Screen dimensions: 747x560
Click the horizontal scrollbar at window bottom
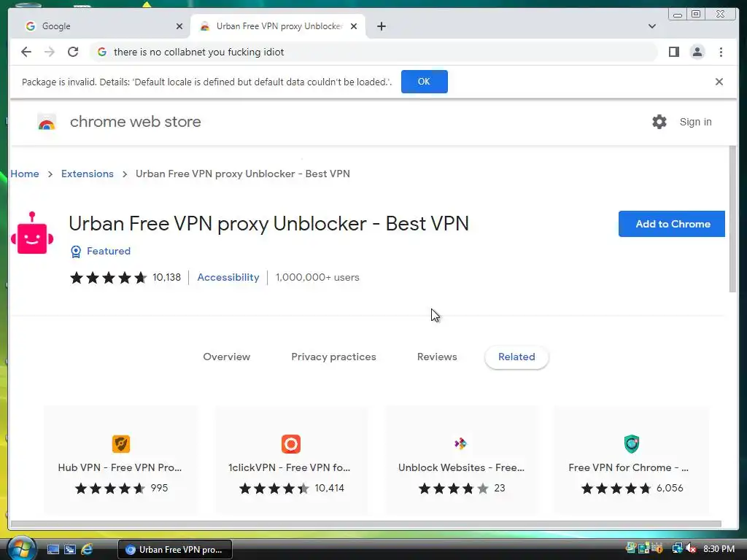click(x=366, y=524)
